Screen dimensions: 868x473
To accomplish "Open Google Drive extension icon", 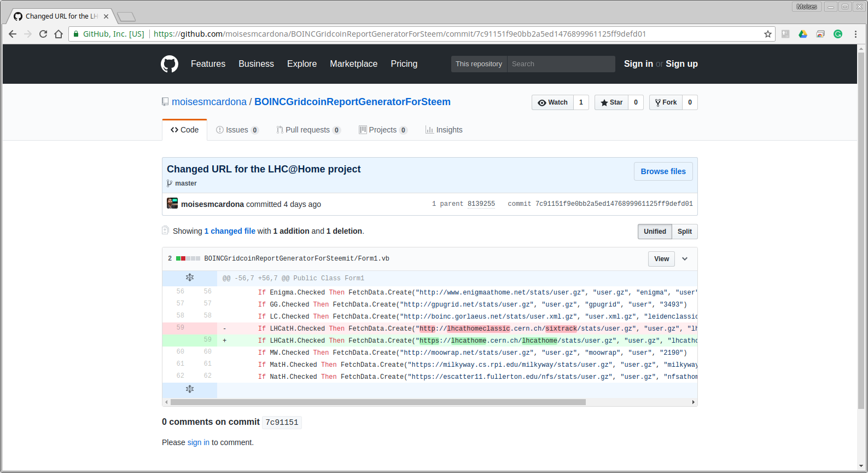I will [803, 34].
